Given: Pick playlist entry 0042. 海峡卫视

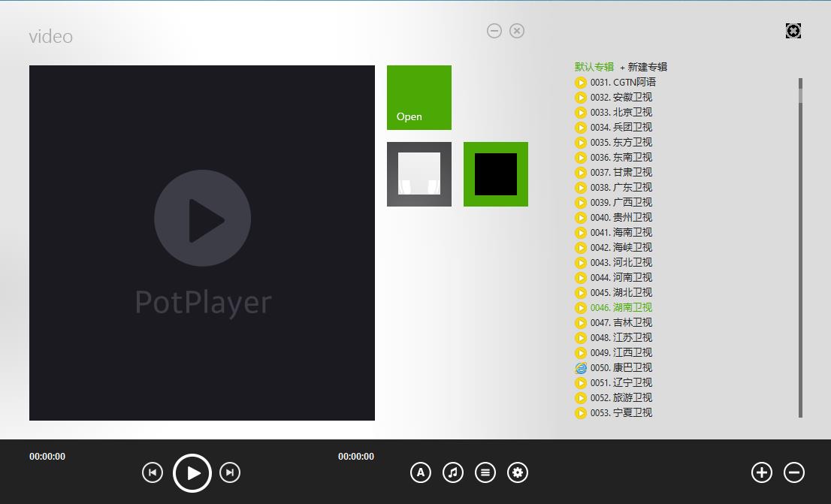Looking at the screenshot, I should [x=614, y=248].
